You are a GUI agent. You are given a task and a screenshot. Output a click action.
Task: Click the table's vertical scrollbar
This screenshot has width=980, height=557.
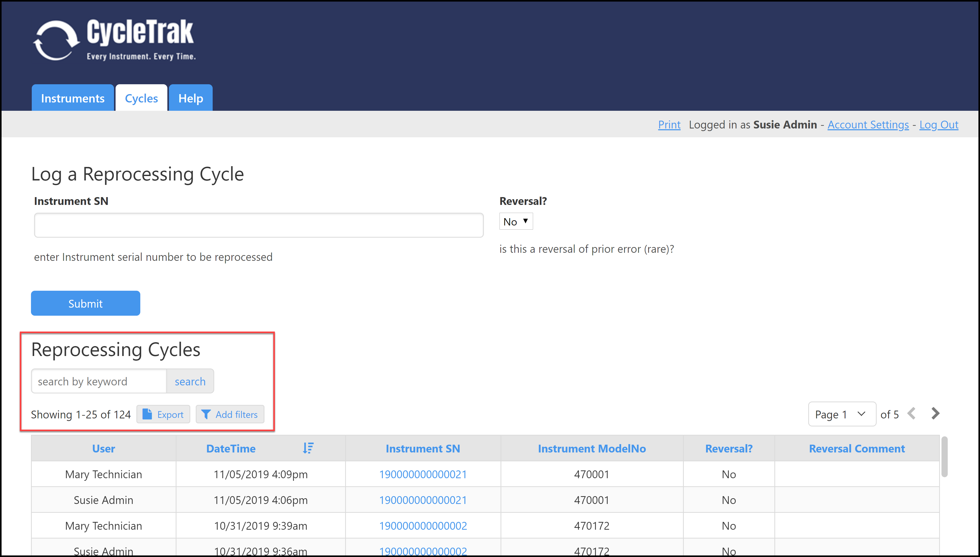pos(944,457)
